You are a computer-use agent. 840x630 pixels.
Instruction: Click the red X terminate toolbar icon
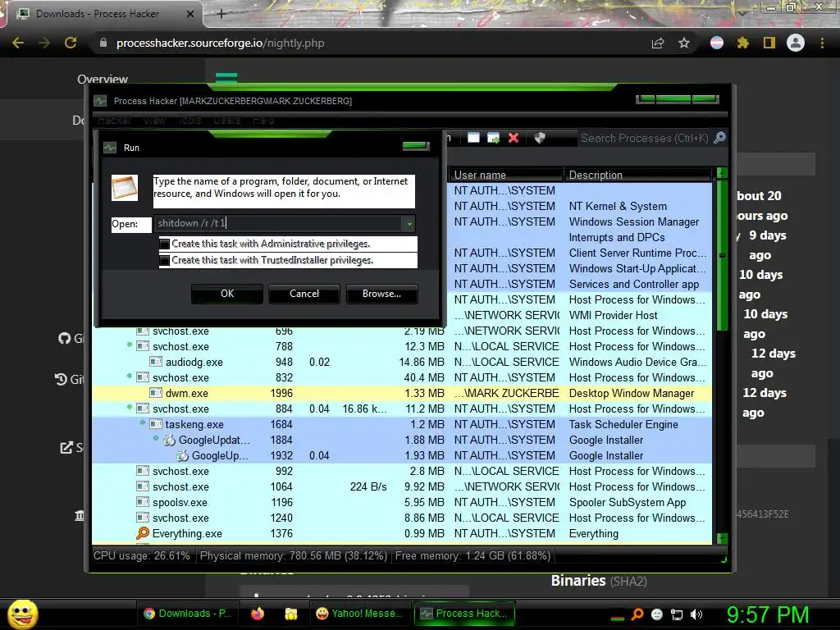[x=514, y=138]
